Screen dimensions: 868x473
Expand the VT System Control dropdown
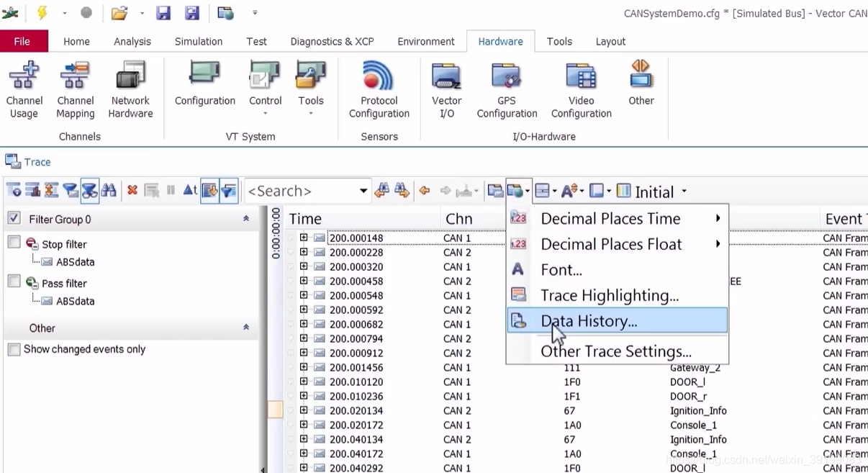pos(266,114)
